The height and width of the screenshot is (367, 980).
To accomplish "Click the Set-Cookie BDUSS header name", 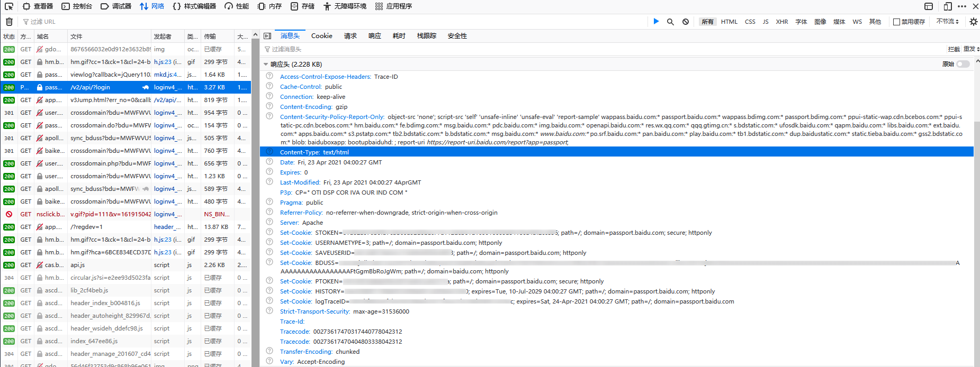I will 295,263.
